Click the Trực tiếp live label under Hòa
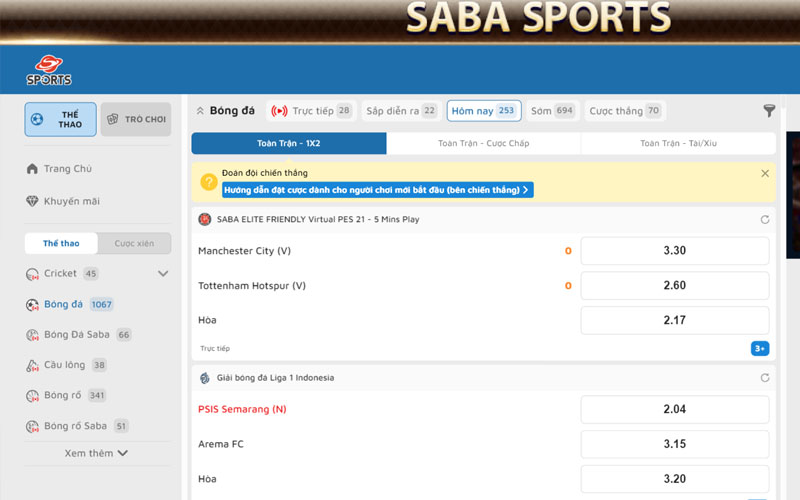800x500 pixels. click(x=215, y=348)
